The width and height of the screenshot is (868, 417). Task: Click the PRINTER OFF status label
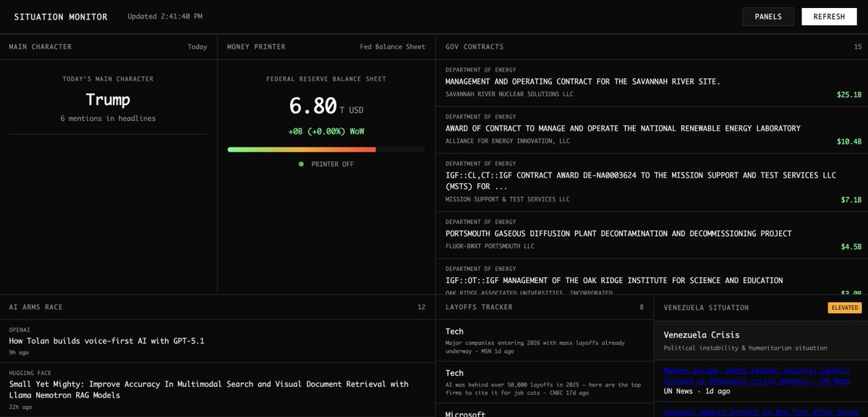click(x=333, y=164)
